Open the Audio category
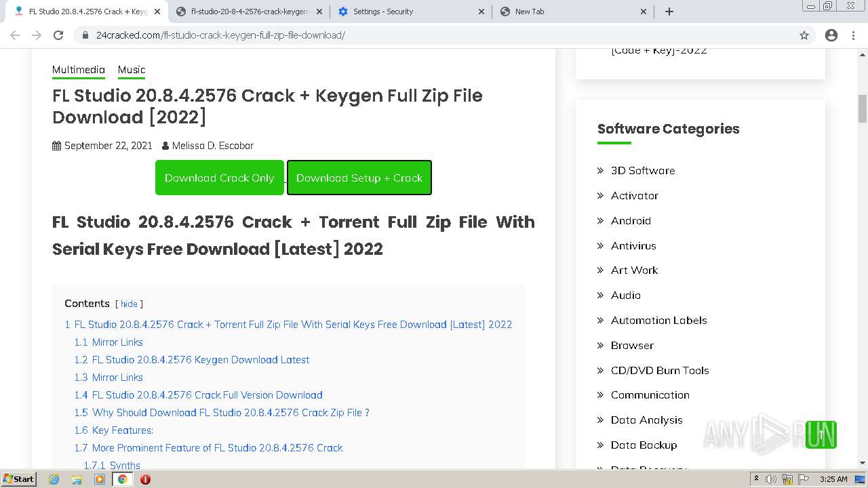The image size is (868, 488). click(626, 296)
